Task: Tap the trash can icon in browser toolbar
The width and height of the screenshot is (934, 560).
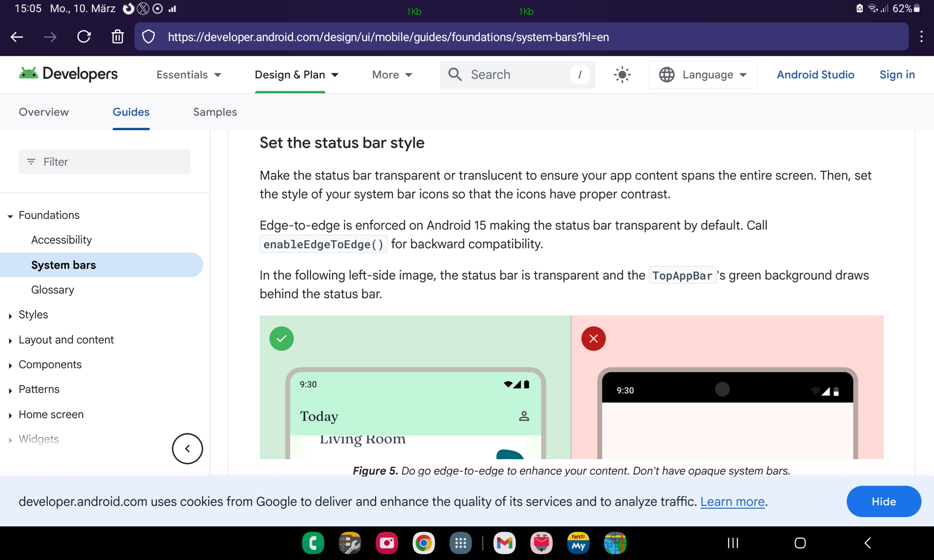Action: (x=118, y=37)
